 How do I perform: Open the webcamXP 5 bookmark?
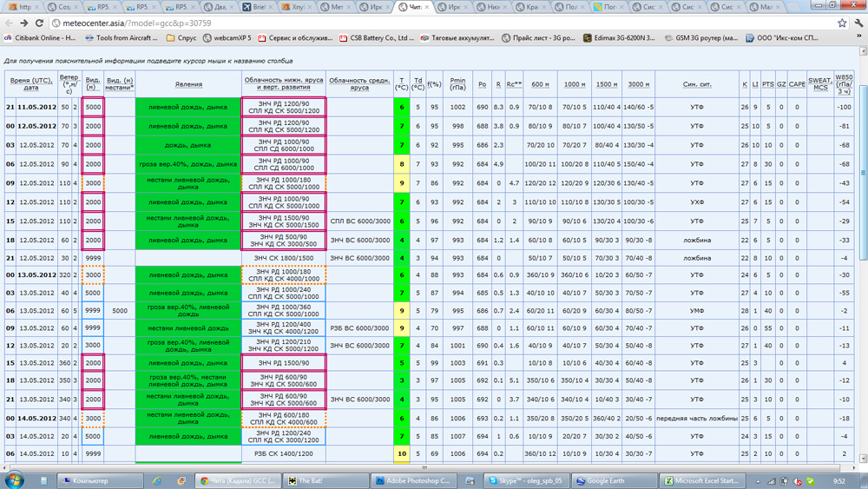tap(227, 38)
